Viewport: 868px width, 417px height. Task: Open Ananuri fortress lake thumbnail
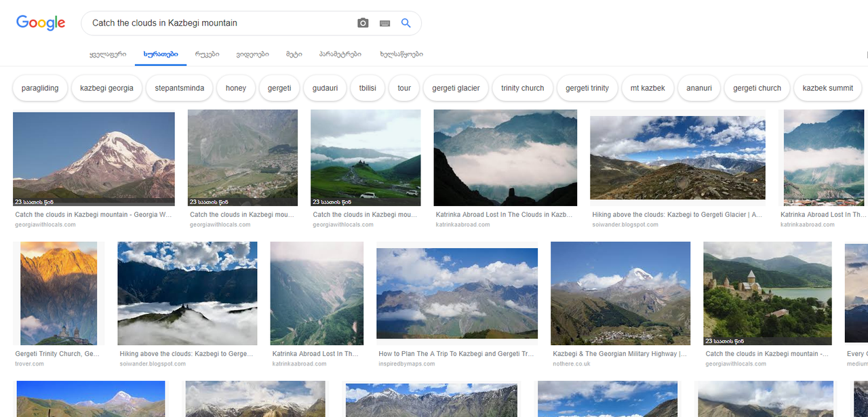(x=768, y=294)
